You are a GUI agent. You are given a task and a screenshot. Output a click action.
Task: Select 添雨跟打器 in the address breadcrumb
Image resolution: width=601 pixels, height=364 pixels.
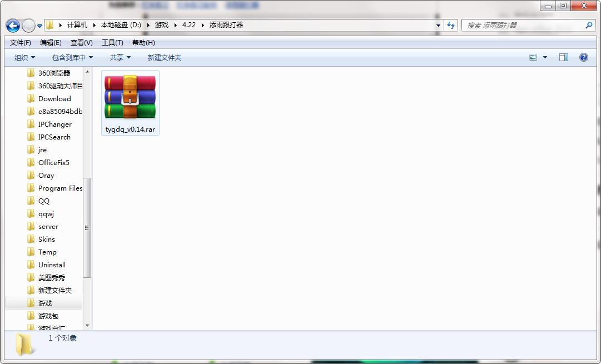pos(226,25)
